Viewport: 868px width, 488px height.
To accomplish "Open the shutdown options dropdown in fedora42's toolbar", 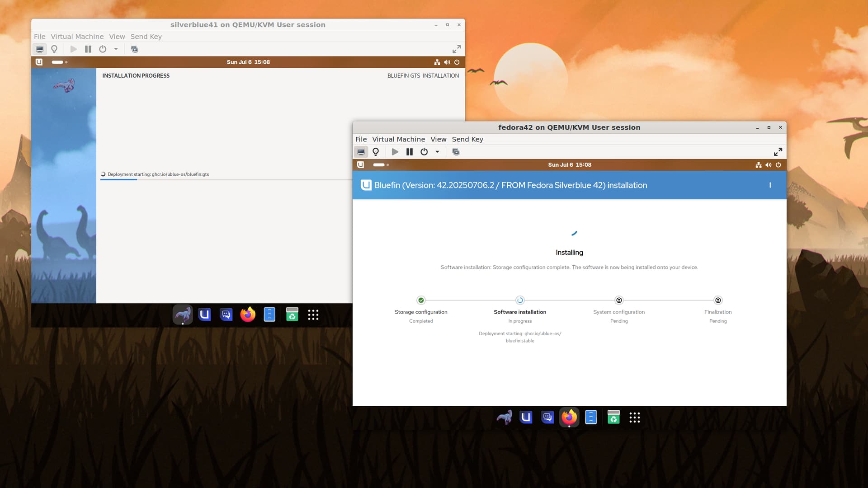I will click(x=437, y=152).
